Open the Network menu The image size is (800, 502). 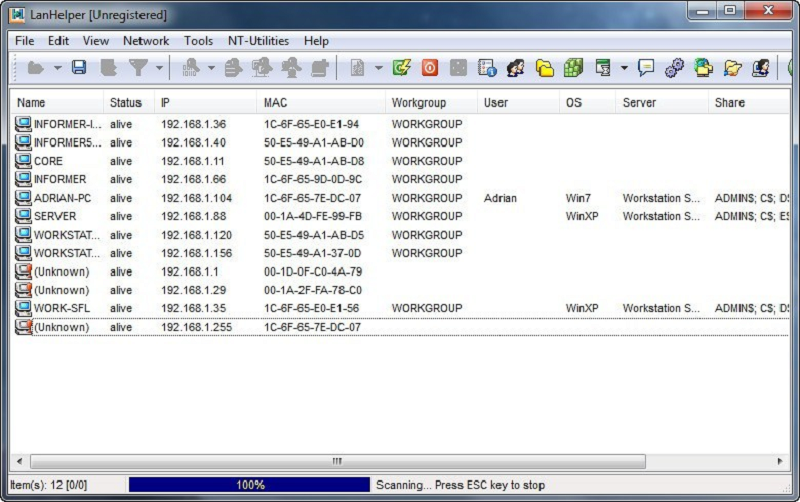(x=146, y=41)
